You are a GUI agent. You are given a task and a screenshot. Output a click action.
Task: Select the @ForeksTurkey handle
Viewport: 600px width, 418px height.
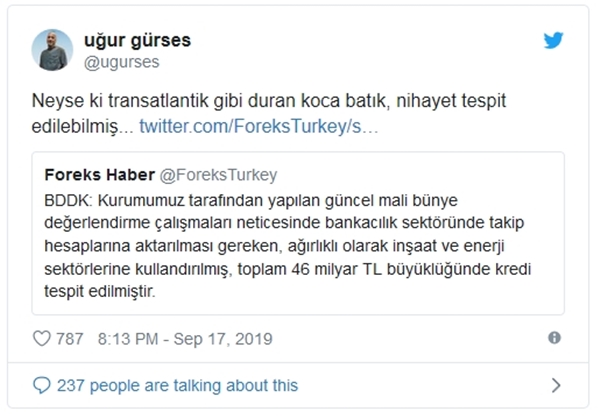[220, 174]
